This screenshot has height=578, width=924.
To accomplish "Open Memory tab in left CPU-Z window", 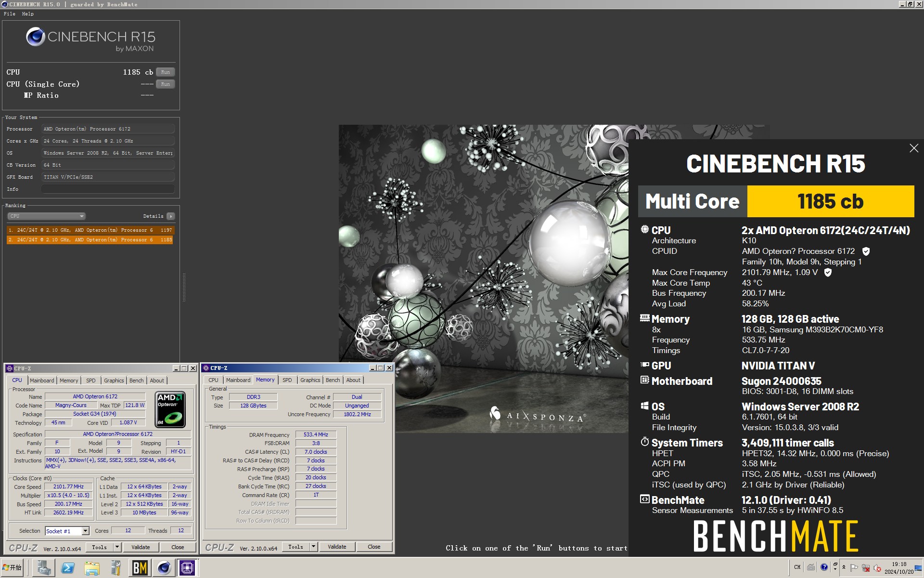I will 69,381.
